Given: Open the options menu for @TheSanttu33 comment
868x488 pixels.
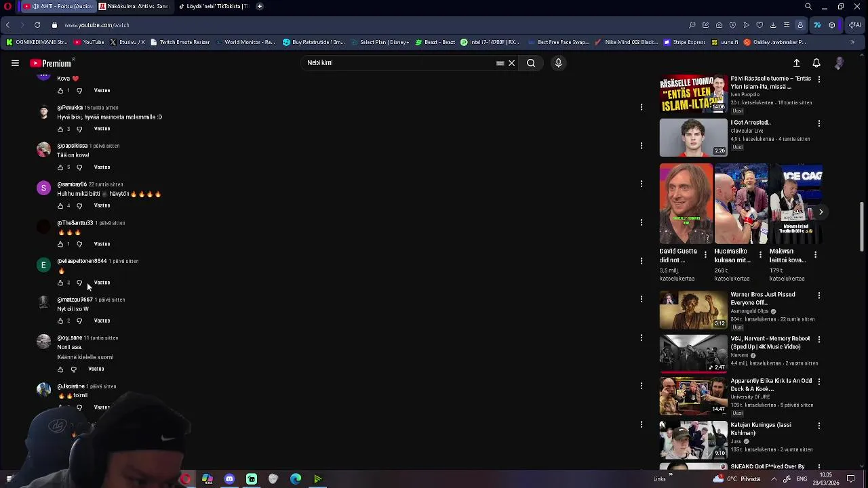Looking at the screenshot, I should 642,222.
